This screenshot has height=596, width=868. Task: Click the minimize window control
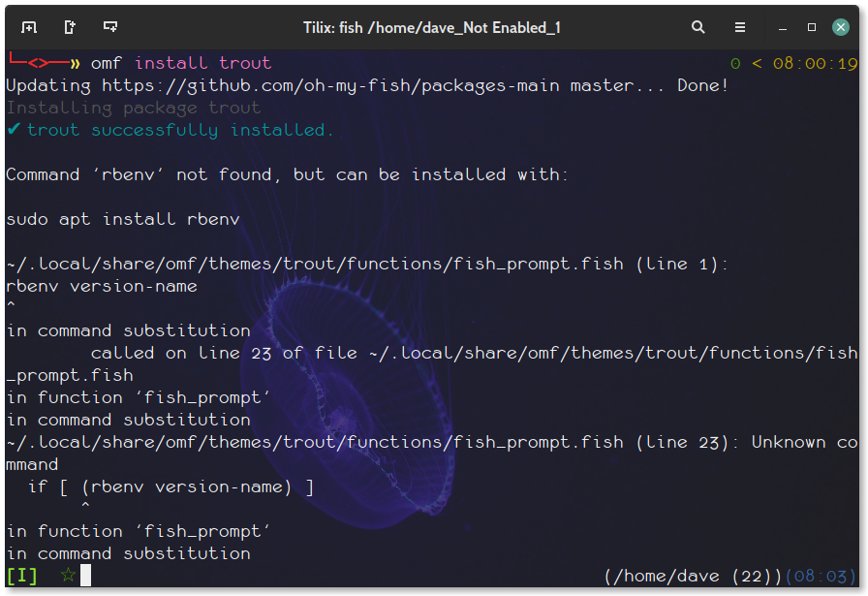[782, 27]
